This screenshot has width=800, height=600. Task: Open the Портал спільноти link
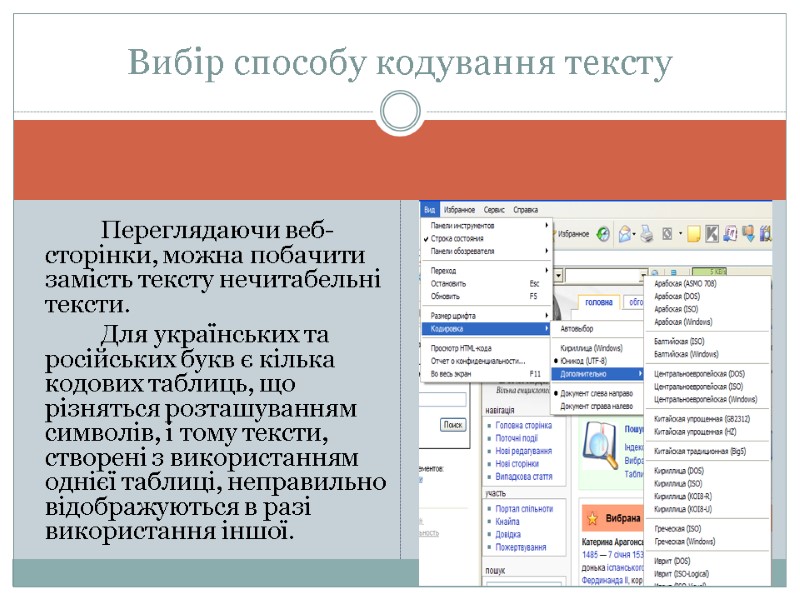pos(524,509)
